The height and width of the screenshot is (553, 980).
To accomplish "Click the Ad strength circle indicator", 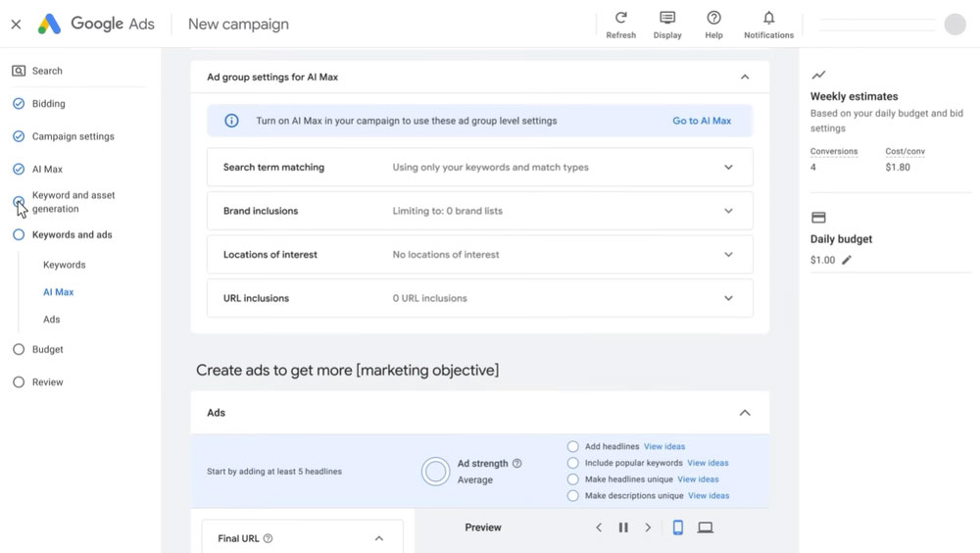I will coord(436,472).
